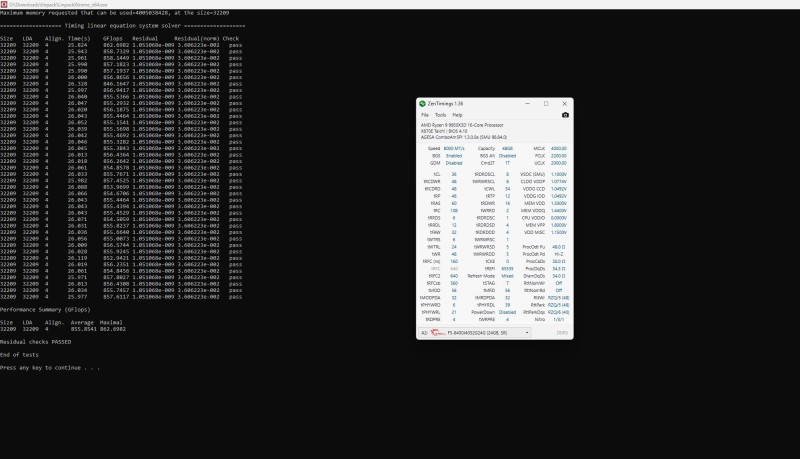Click the tSTAG timing label
The width and height of the screenshot is (800, 459).
(489, 283)
